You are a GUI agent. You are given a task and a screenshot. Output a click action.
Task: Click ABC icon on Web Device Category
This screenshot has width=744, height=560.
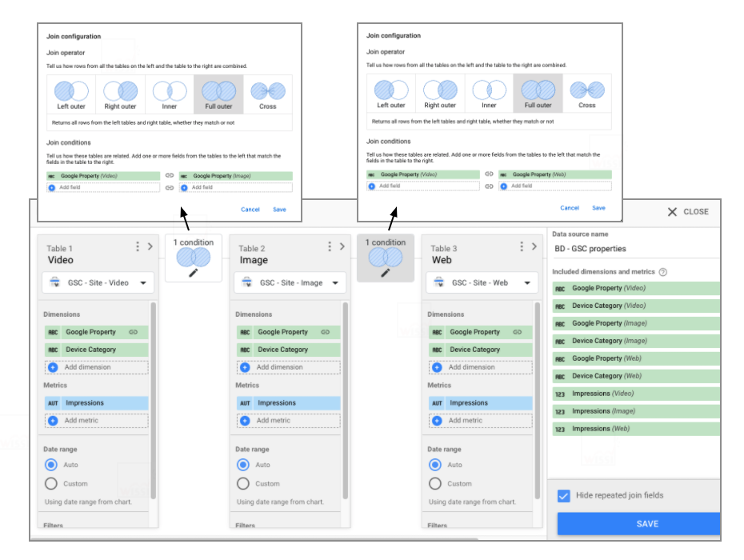437,350
